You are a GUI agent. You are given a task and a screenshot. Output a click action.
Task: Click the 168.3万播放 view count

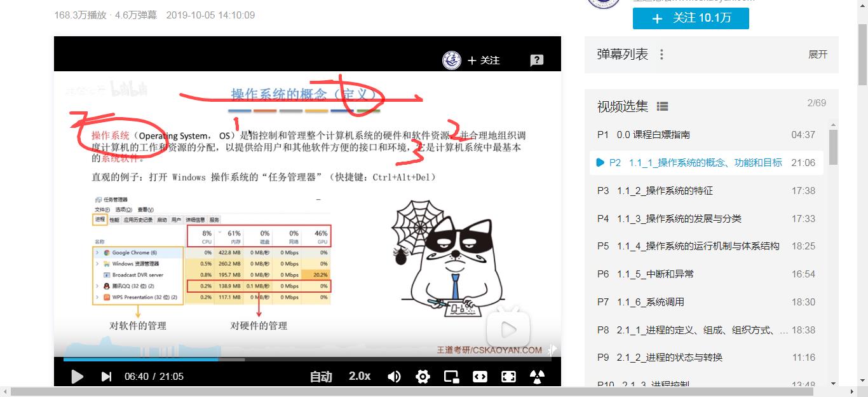[80, 15]
